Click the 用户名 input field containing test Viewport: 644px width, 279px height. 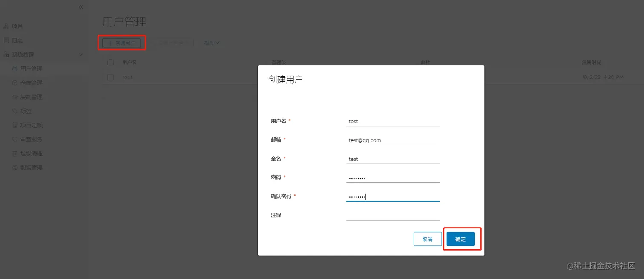click(x=393, y=121)
